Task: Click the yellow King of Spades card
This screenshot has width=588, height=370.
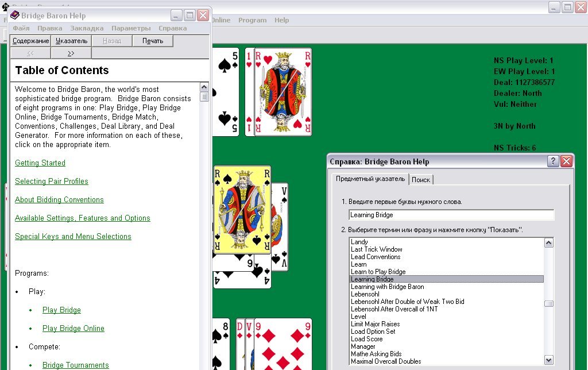Action: click(242, 210)
